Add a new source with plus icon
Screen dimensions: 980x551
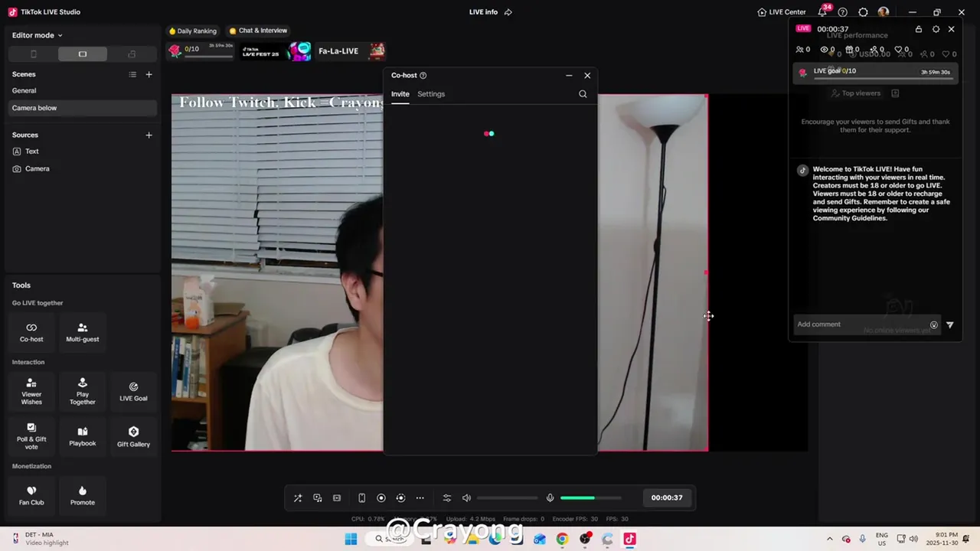click(x=149, y=135)
